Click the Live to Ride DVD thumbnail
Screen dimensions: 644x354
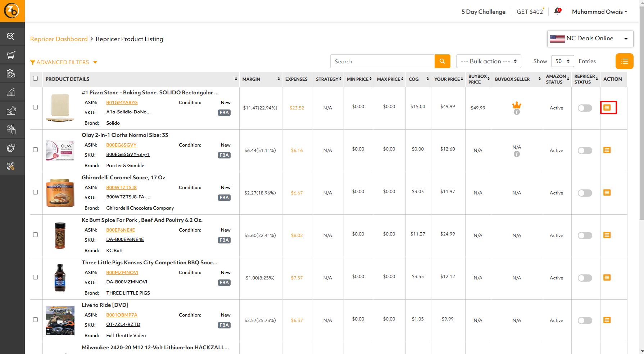pos(60,321)
